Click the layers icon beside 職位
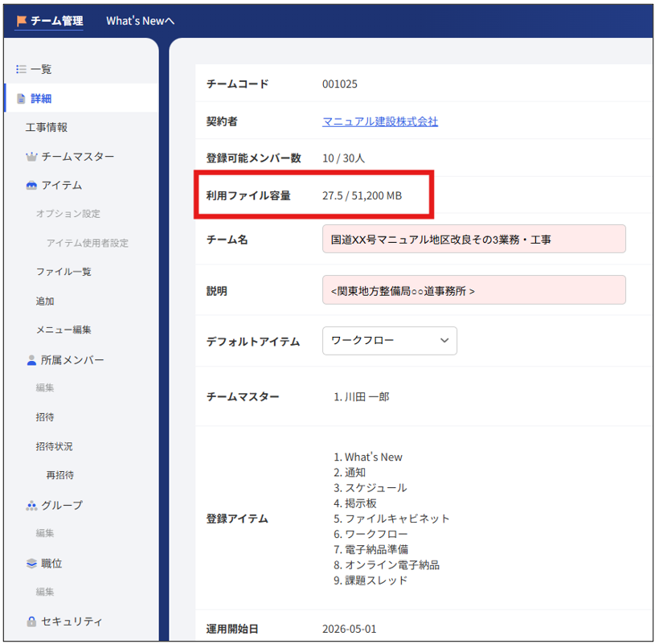This screenshot has width=655, height=644. 31,564
